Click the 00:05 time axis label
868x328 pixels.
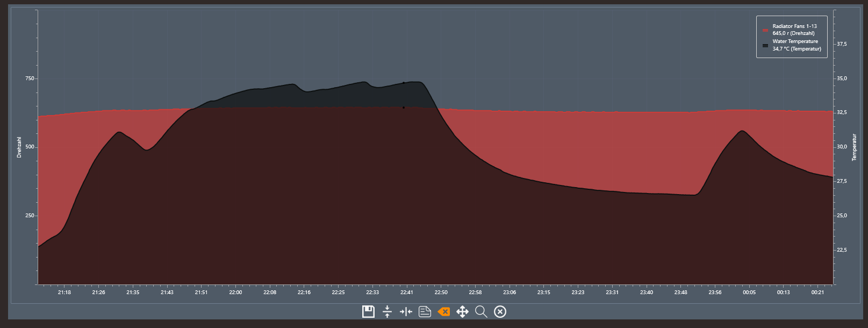(749, 293)
